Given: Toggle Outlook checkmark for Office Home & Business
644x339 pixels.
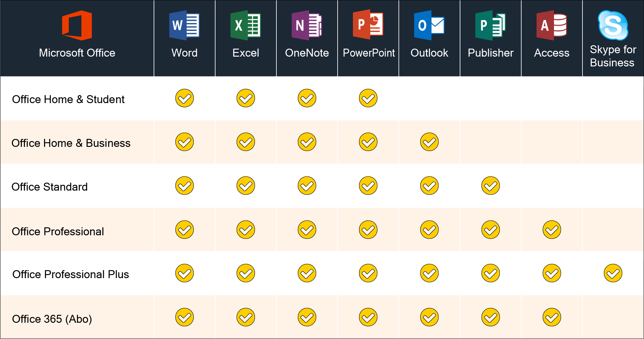Looking at the screenshot, I should tap(429, 142).
